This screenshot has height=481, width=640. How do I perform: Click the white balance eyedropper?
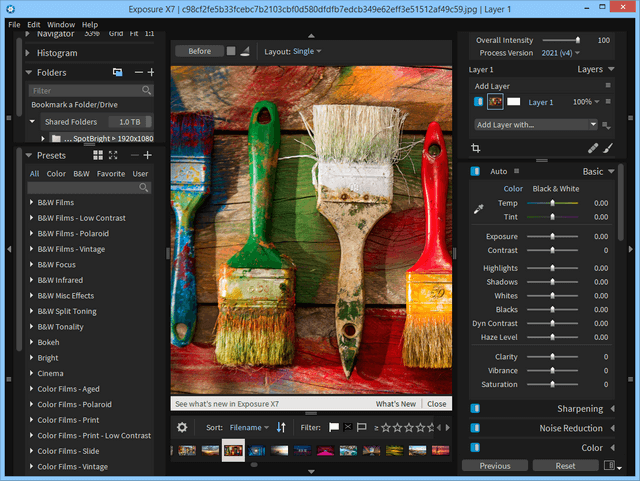(478, 208)
